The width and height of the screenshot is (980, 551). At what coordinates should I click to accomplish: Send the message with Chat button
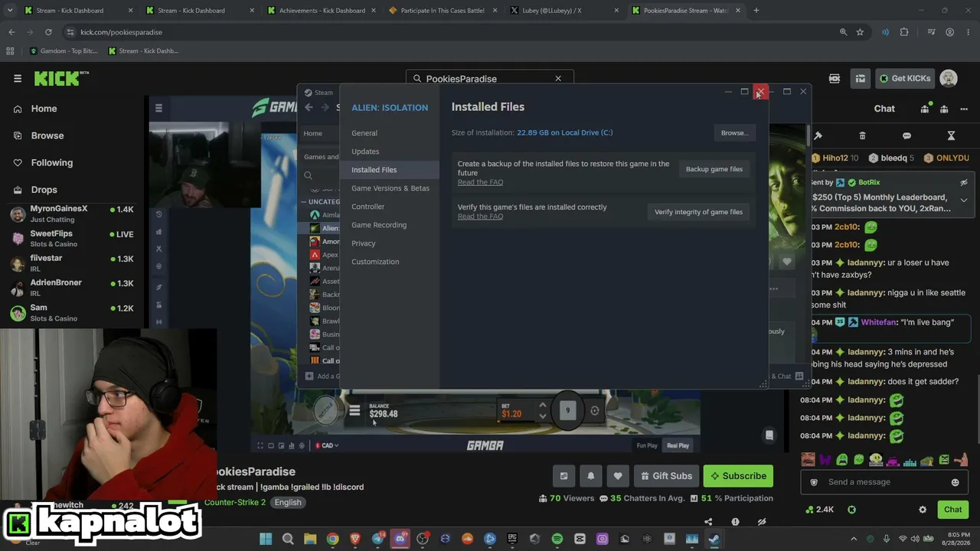click(952, 510)
